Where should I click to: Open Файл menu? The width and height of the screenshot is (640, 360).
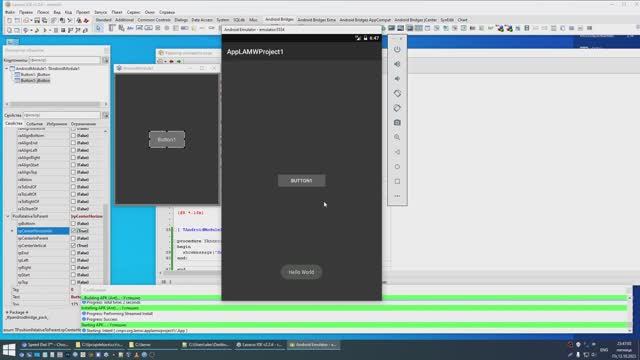10,12
